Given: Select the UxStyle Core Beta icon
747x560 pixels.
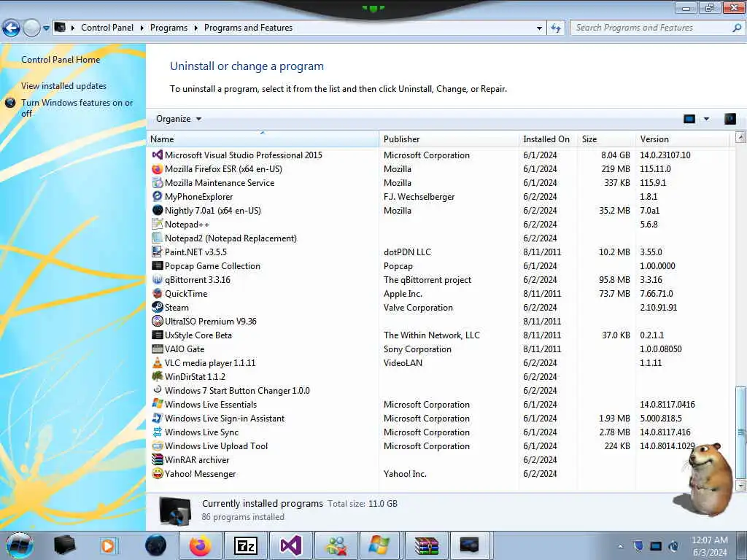Looking at the screenshot, I should (x=158, y=335).
